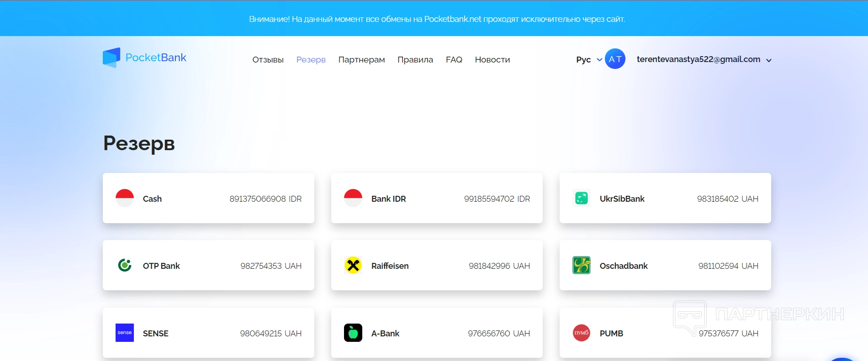This screenshot has width=868, height=361.
Task: Click the 99185594702 IDR reserve amount
Action: point(497,199)
